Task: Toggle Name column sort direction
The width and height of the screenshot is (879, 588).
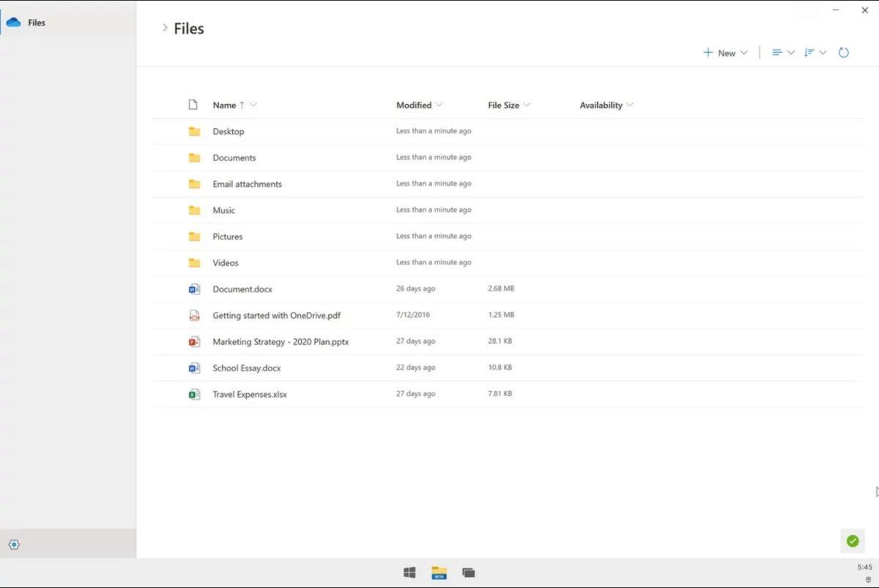Action: (x=234, y=105)
